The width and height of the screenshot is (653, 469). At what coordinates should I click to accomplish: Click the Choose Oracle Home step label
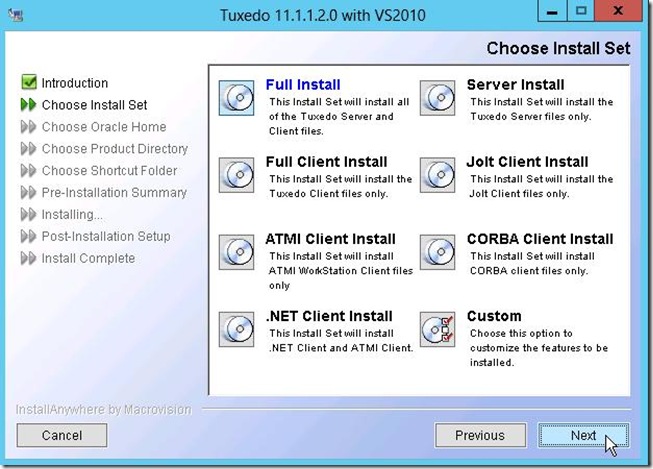[104, 127]
